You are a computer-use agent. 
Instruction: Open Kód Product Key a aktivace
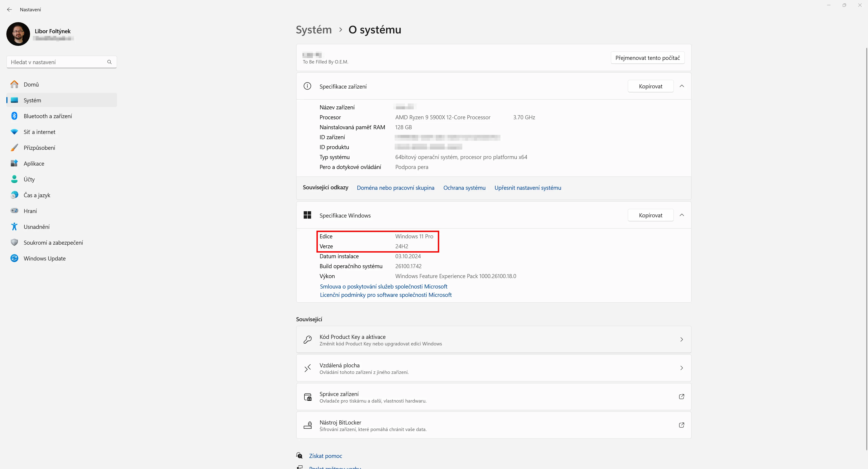(494, 340)
